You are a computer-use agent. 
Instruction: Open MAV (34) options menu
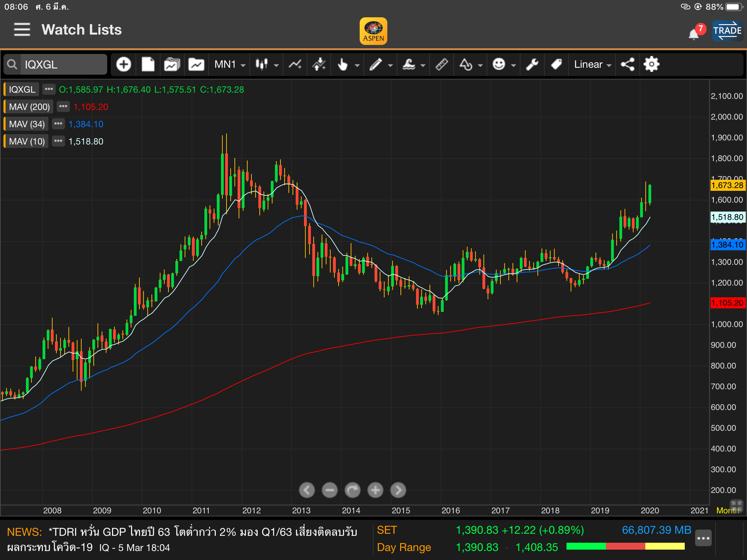(x=58, y=124)
